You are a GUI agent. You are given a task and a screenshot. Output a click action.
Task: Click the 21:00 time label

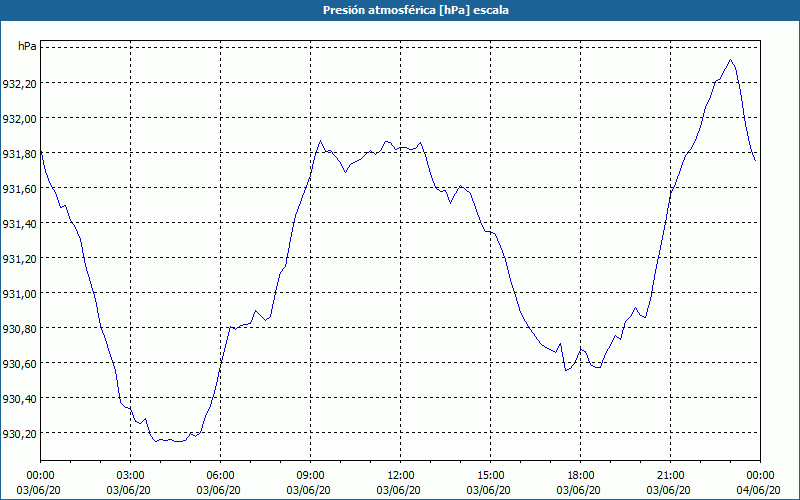[670, 476]
